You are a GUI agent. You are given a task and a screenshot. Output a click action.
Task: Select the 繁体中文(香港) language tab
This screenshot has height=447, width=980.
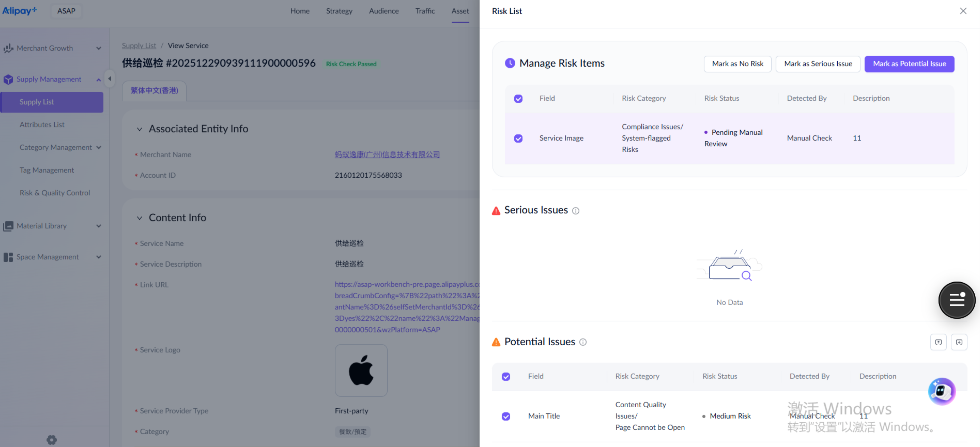[x=154, y=91]
